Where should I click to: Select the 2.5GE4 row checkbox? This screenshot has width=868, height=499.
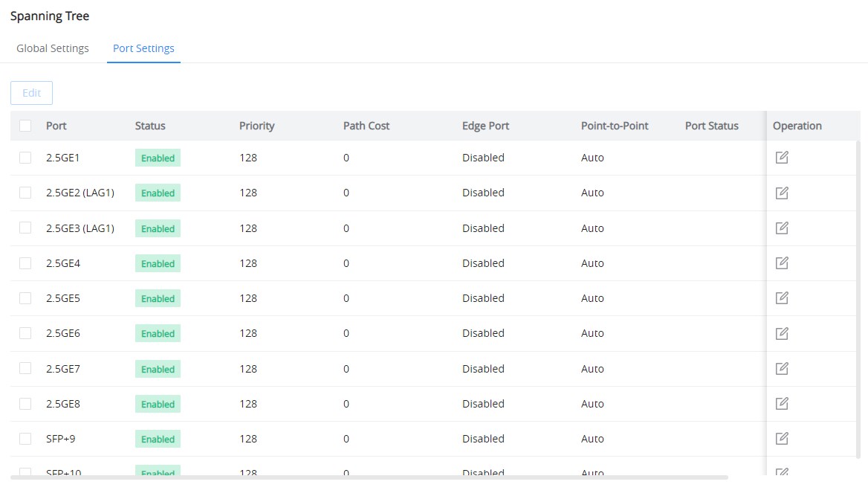pyautogui.click(x=25, y=263)
